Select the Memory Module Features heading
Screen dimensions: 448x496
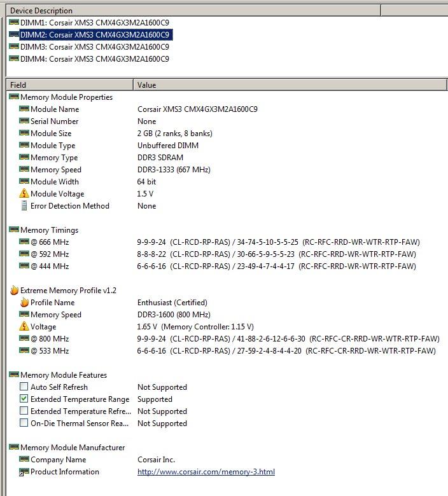point(64,375)
